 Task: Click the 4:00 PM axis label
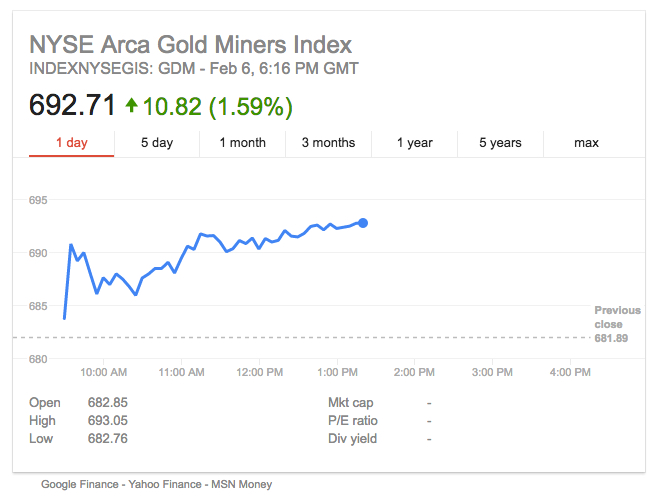click(570, 372)
